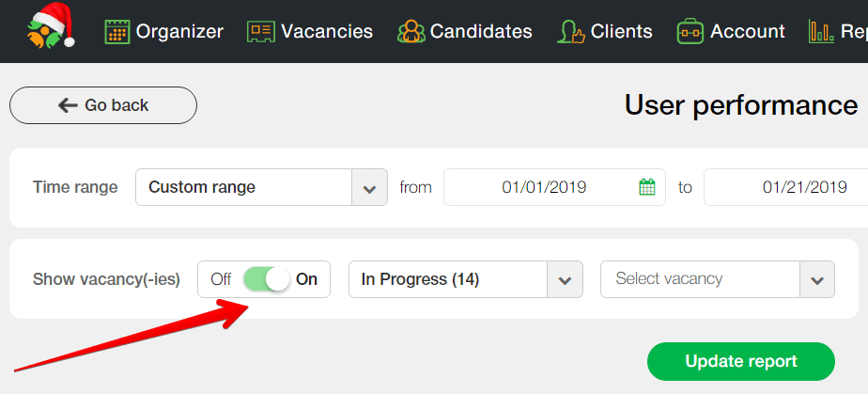Click the Candidates people icon
Viewport: 868px width, 394px height.
coord(411,32)
